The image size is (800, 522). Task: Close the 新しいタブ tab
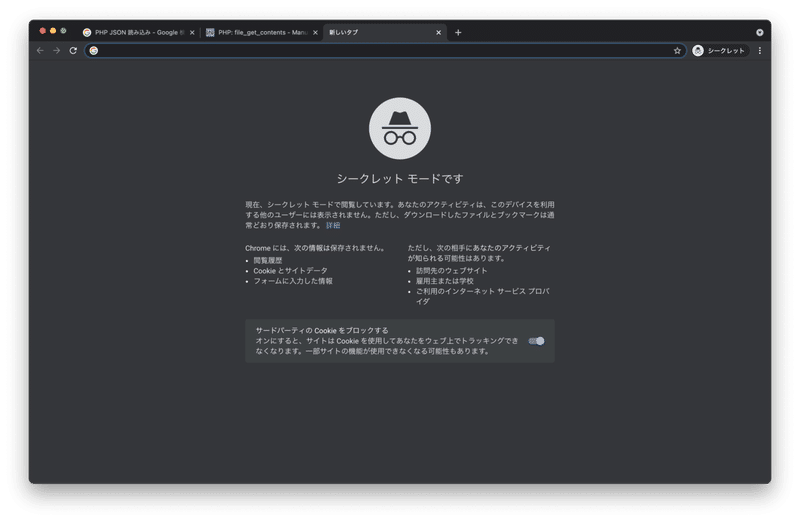[438, 33]
